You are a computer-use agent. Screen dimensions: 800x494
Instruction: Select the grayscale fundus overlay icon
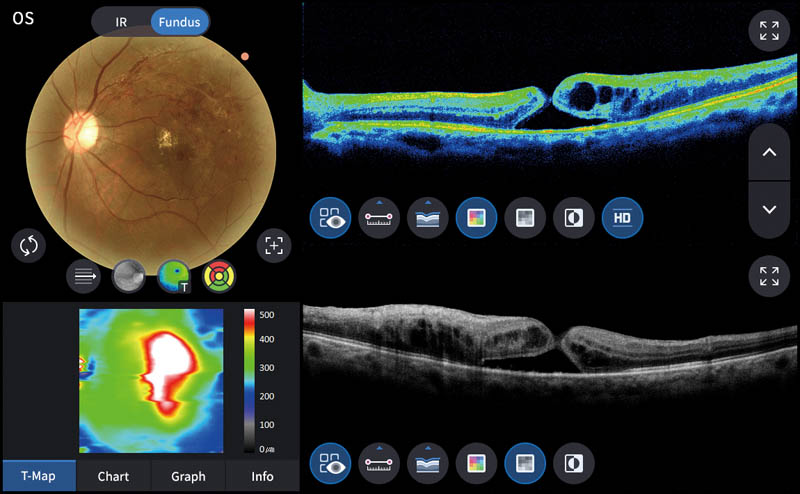(x=129, y=277)
